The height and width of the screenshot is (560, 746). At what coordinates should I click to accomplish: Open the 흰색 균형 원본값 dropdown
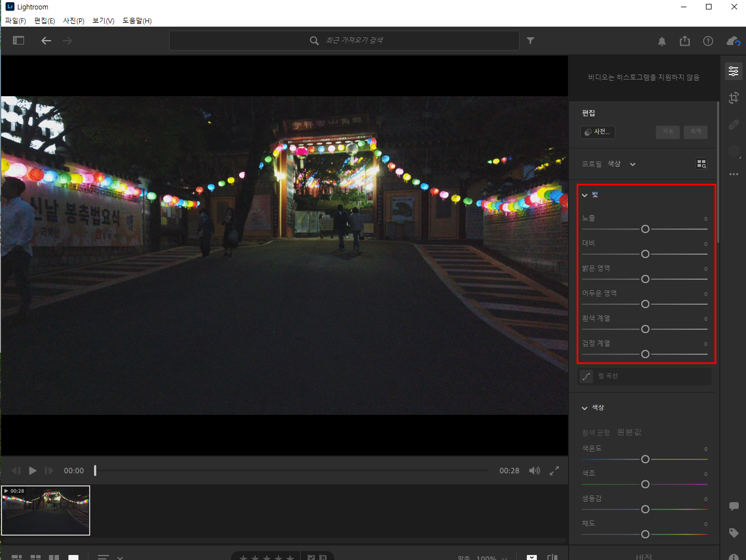tap(629, 432)
